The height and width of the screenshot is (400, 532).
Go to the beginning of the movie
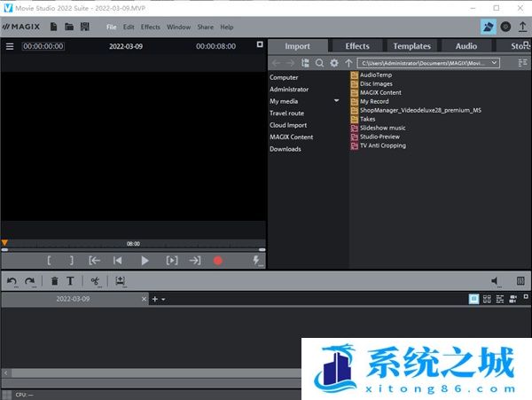click(117, 261)
